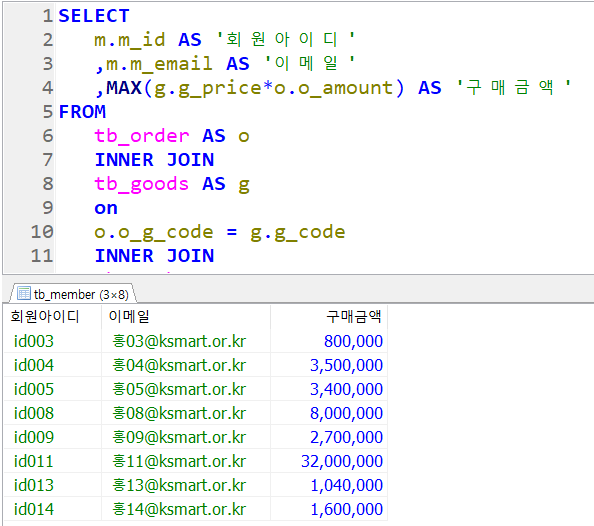Click line number 5 in gutter
The image size is (594, 526).
pyautogui.click(x=47, y=112)
